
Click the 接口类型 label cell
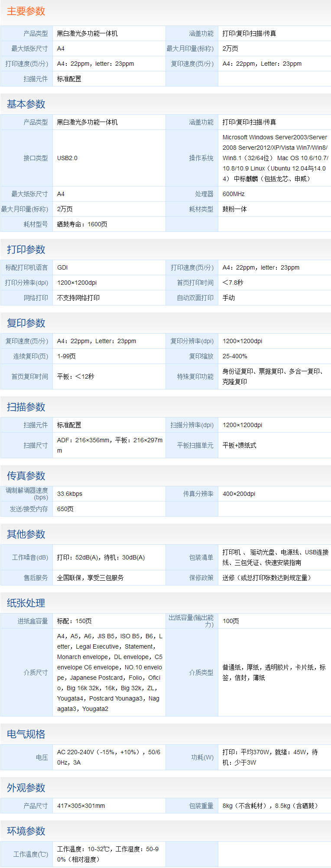point(36,158)
